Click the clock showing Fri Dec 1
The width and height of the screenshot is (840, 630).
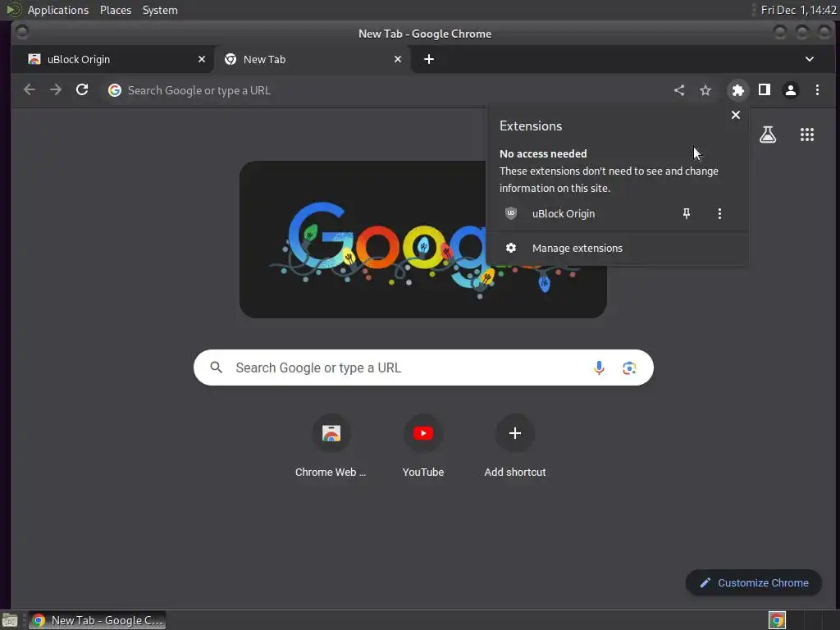point(799,10)
